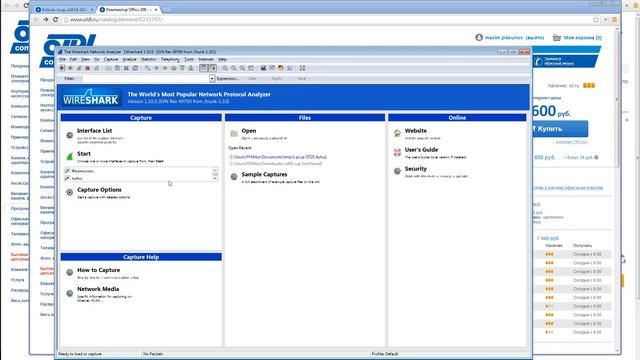This screenshot has height=360, width=640.
Task: Expand the filter history dropdown arrow
Action: pyautogui.click(x=212, y=78)
